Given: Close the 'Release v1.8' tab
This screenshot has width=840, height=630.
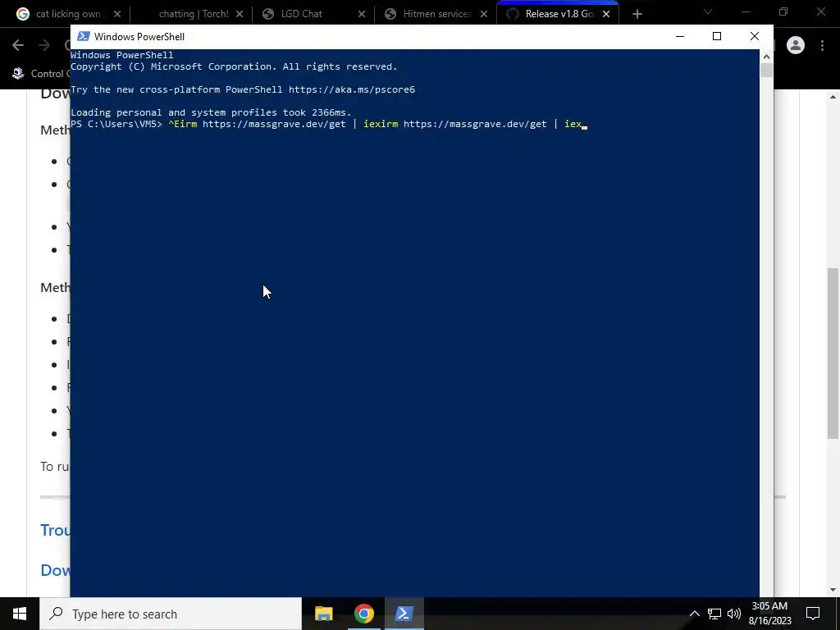Looking at the screenshot, I should point(606,14).
